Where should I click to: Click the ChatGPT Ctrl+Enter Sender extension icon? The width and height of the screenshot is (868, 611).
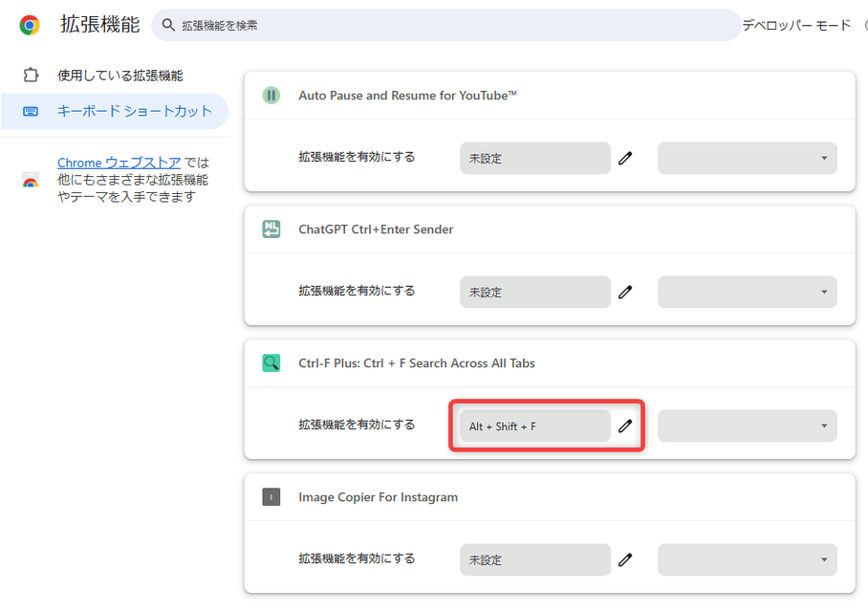click(271, 229)
